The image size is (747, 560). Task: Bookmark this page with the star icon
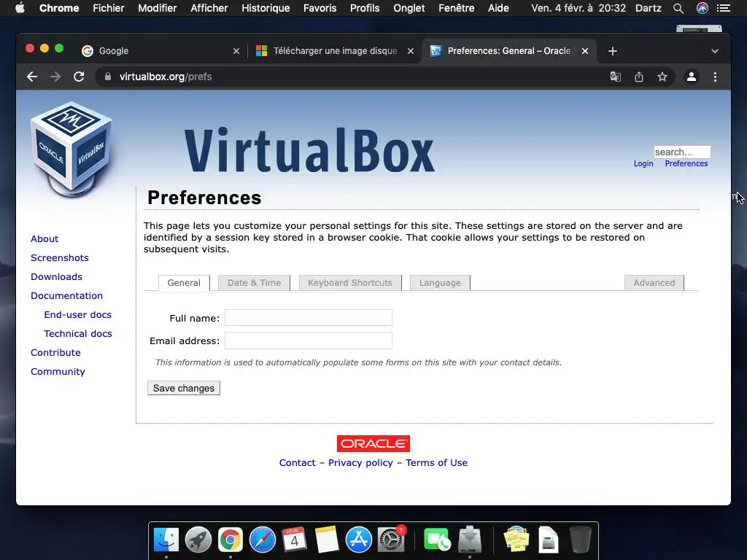point(662,77)
